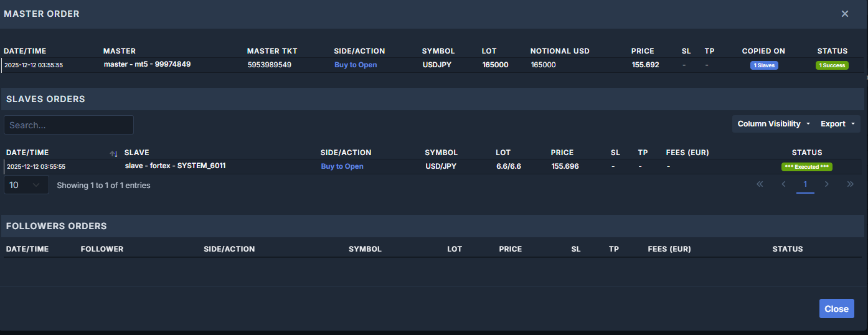Go to first page of slave orders
This screenshot has width=868, height=335.
click(760, 184)
